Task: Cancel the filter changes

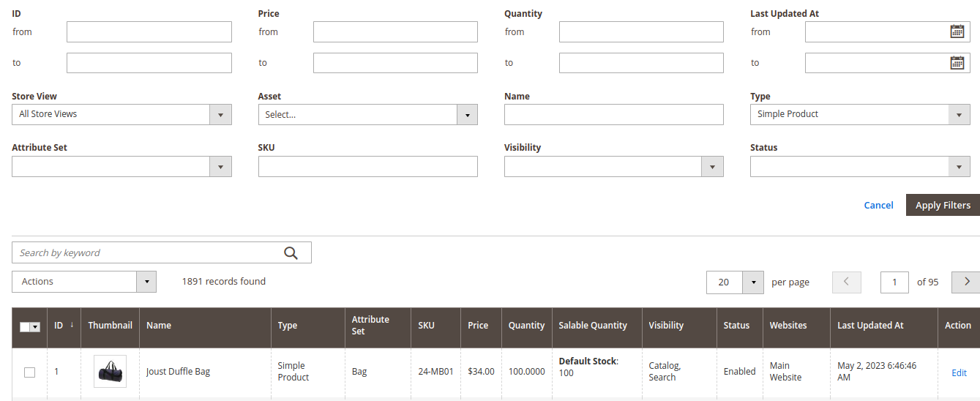Action: click(878, 205)
